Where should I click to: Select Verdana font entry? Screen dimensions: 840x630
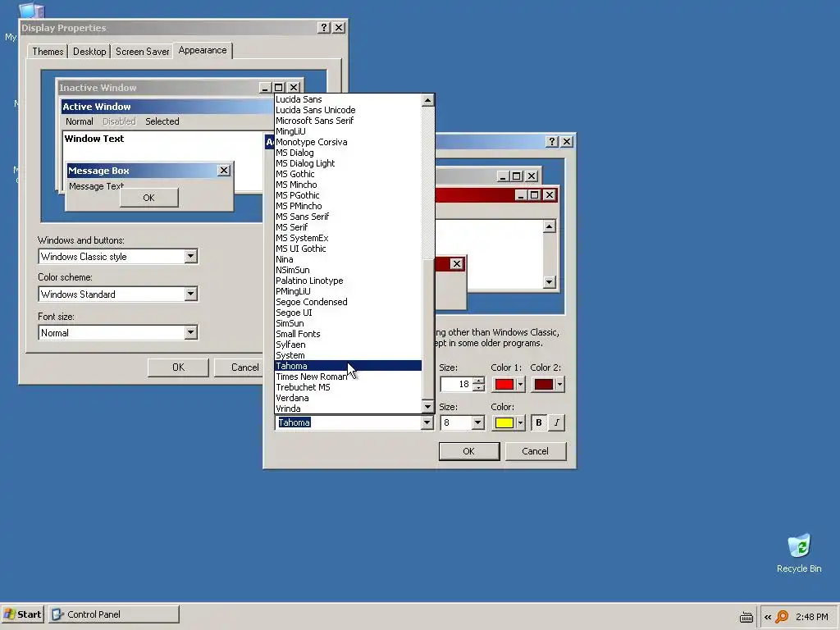tap(348, 398)
